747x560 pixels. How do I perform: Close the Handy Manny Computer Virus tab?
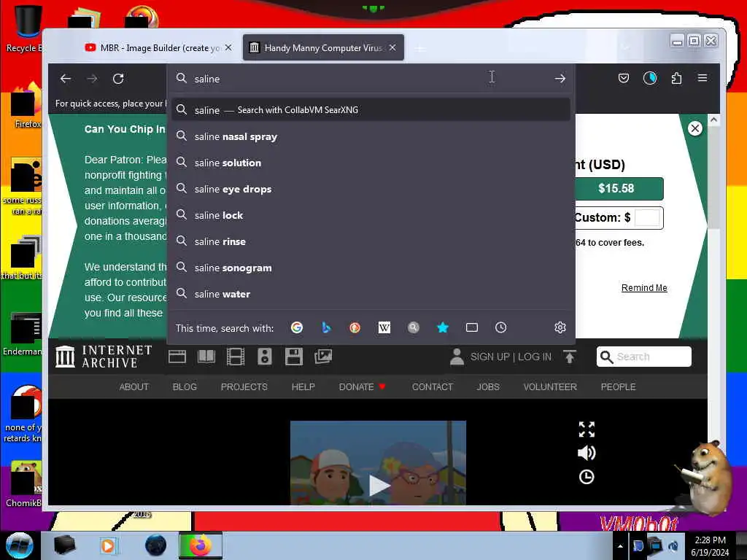click(x=392, y=47)
